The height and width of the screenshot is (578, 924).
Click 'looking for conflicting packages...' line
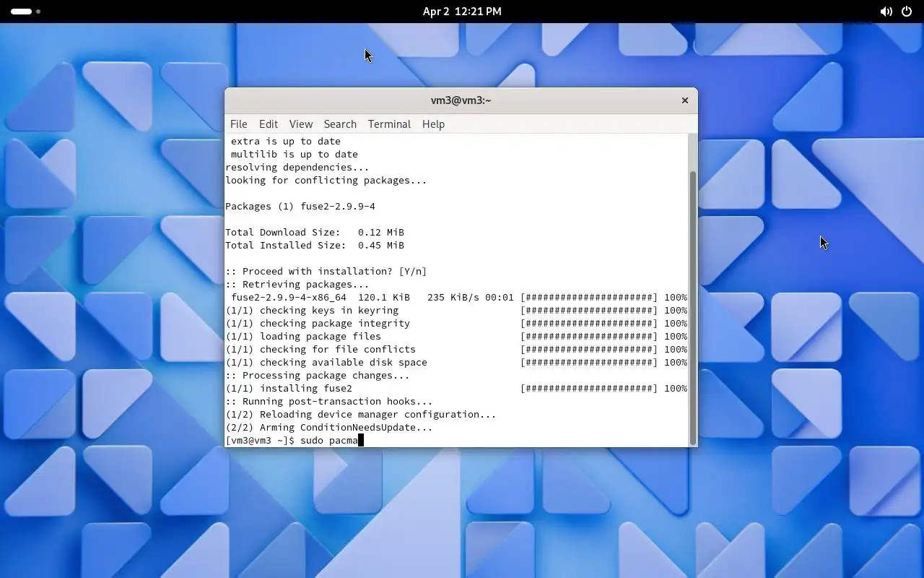pos(326,180)
